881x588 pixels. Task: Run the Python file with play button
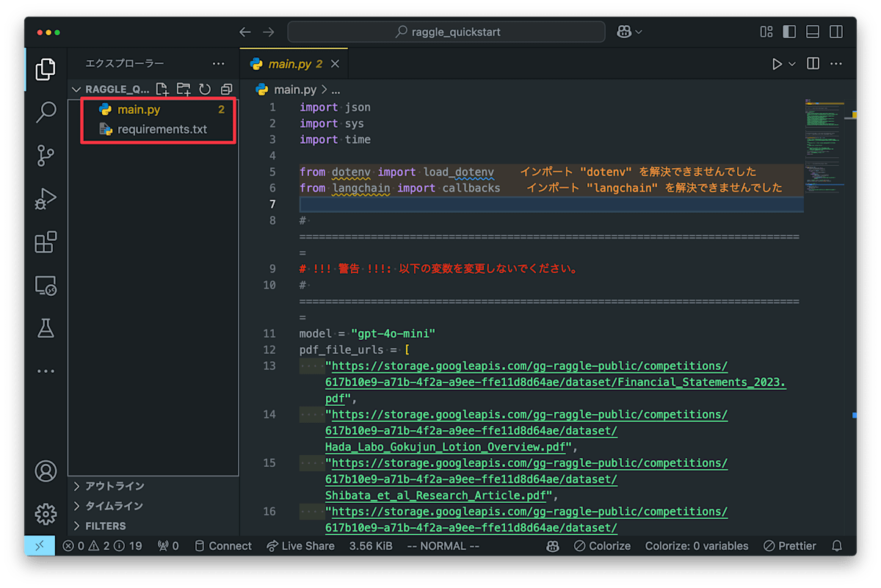click(x=777, y=64)
